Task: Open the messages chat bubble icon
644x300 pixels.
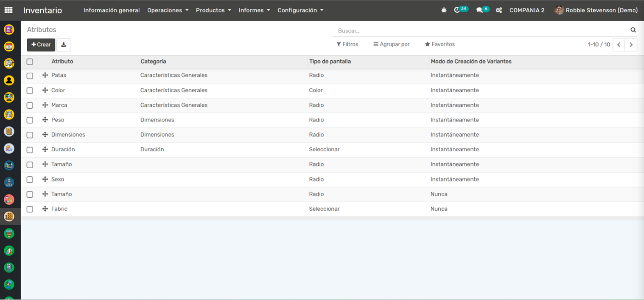Action: click(480, 10)
